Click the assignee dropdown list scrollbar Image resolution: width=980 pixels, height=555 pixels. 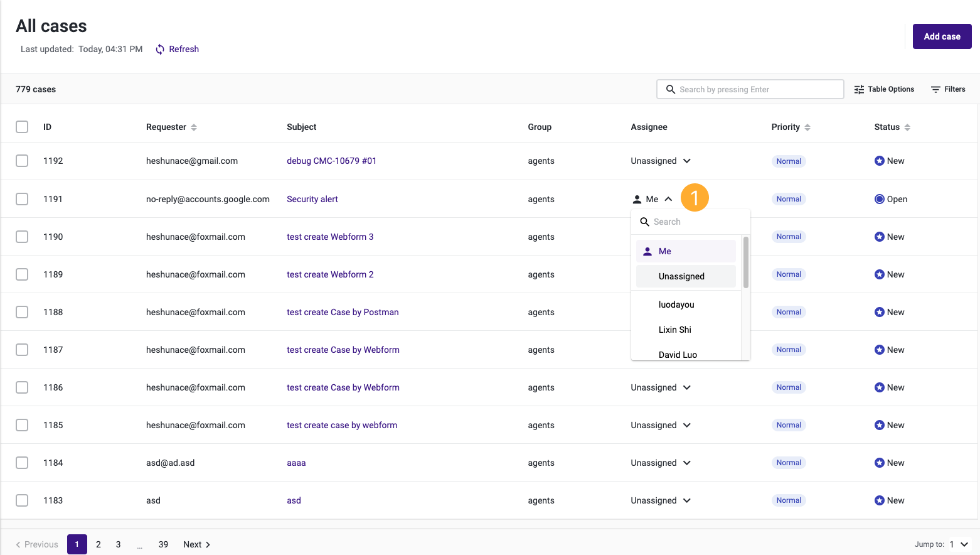coord(746,262)
